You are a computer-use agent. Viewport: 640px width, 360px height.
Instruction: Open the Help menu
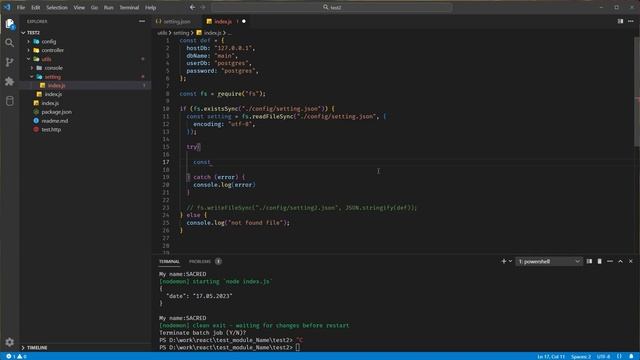pos(151,7)
